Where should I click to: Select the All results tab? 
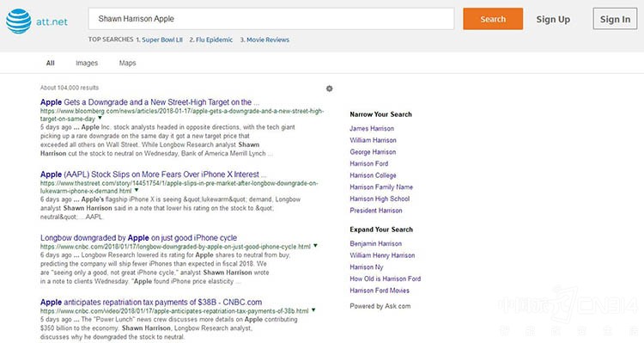point(51,63)
